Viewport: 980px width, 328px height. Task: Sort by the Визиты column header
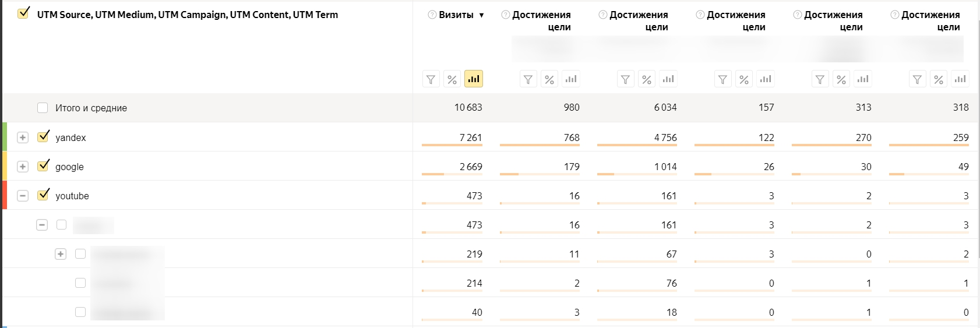(456, 15)
